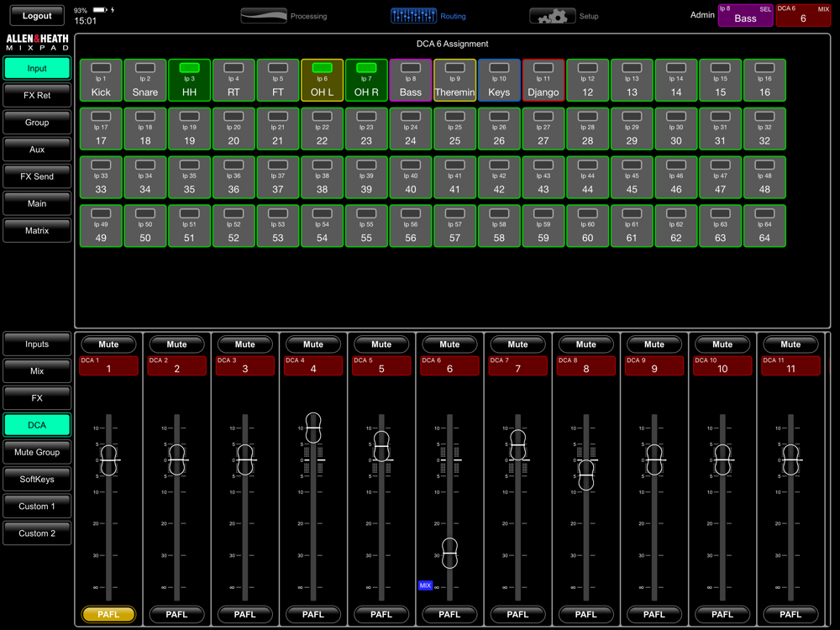Click the DCA 1 fader knob
Viewport: 840px width, 630px height.
(x=108, y=460)
